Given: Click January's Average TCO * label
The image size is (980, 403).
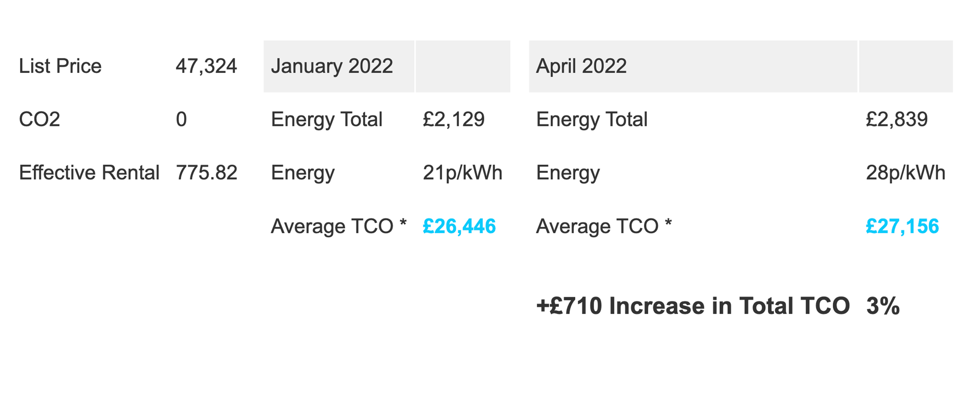Looking at the screenshot, I should [x=338, y=227].
